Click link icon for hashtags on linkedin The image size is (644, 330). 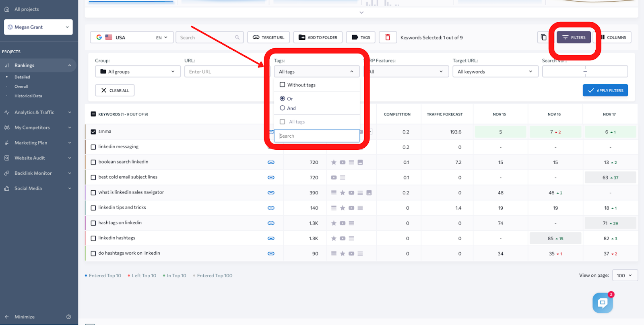pyautogui.click(x=271, y=223)
